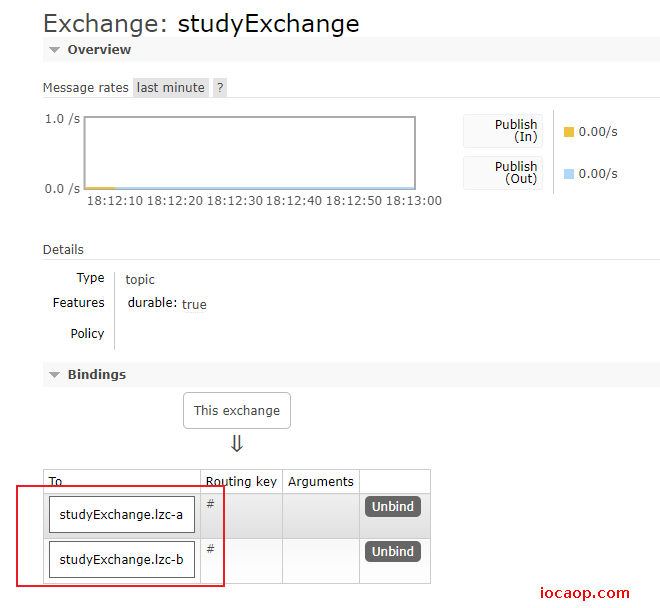Image resolution: width=660 pixels, height=608 pixels.
Task: Click the Bindings section heading
Action: point(97,375)
